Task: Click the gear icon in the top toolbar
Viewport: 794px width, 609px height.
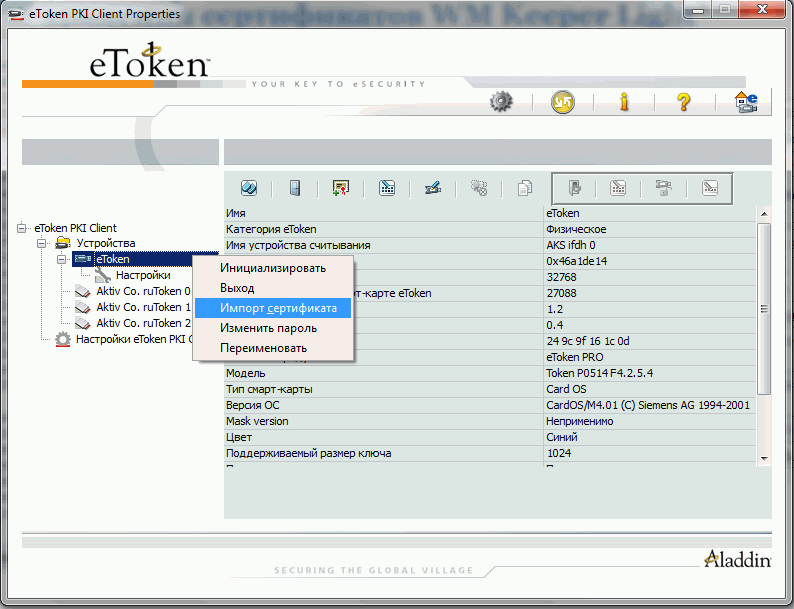Action: [501, 101]
